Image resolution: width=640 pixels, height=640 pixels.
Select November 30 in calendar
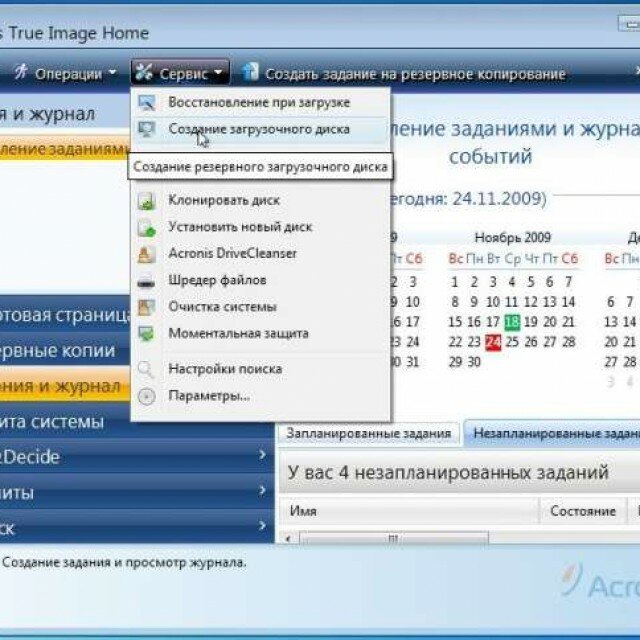point(474,362)
